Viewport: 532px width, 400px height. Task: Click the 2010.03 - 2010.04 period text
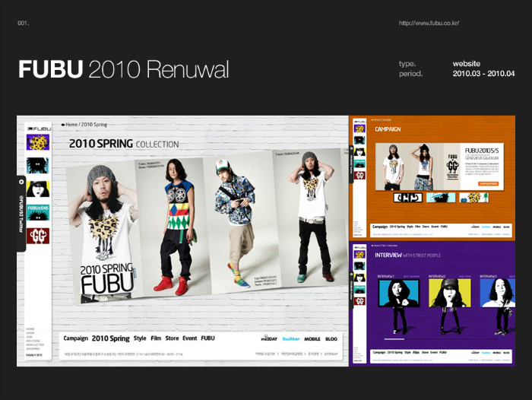pyautogui.click(x=483, y=73)
